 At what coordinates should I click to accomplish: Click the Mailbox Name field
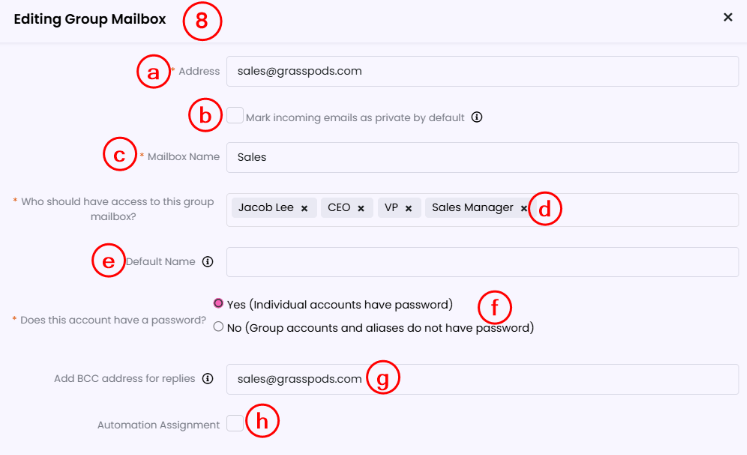point(480,157)
